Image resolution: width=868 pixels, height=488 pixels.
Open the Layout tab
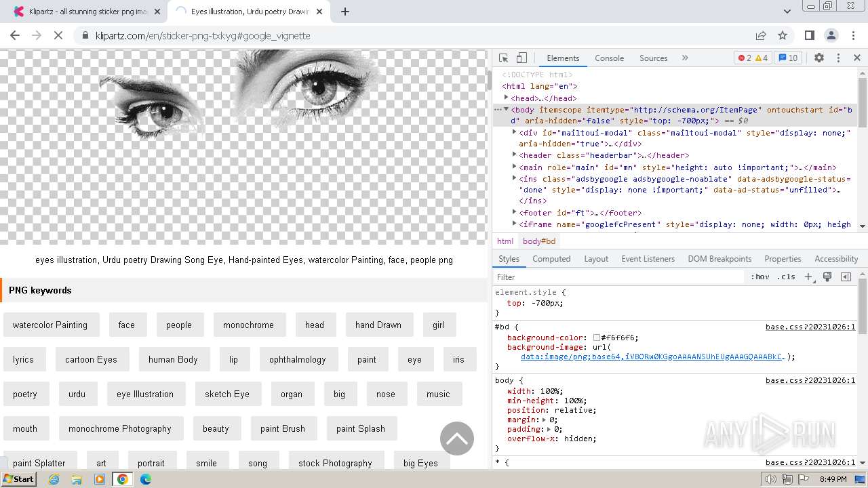596,259
